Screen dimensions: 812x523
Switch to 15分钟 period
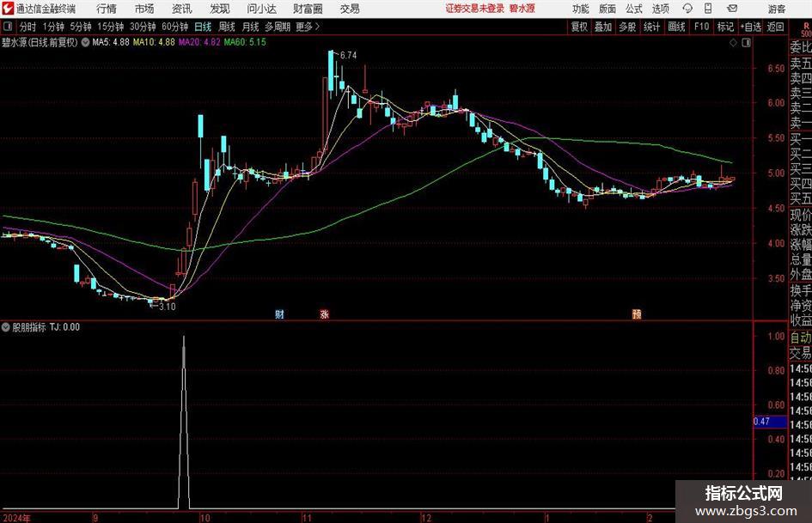(x=111, y=27)
